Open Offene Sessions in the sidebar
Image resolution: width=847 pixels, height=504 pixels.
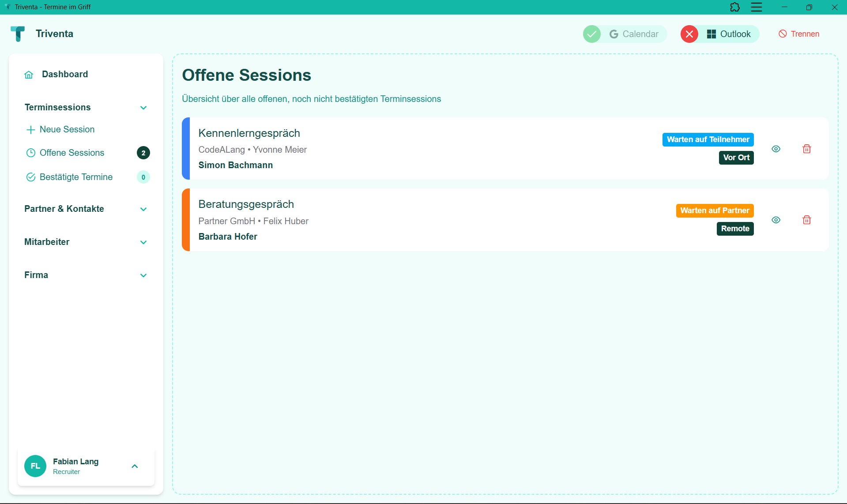click(72, 153)
